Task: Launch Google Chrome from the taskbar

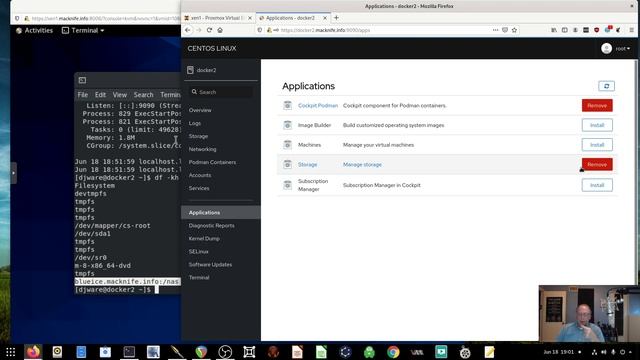Action: tap(393, 352)
